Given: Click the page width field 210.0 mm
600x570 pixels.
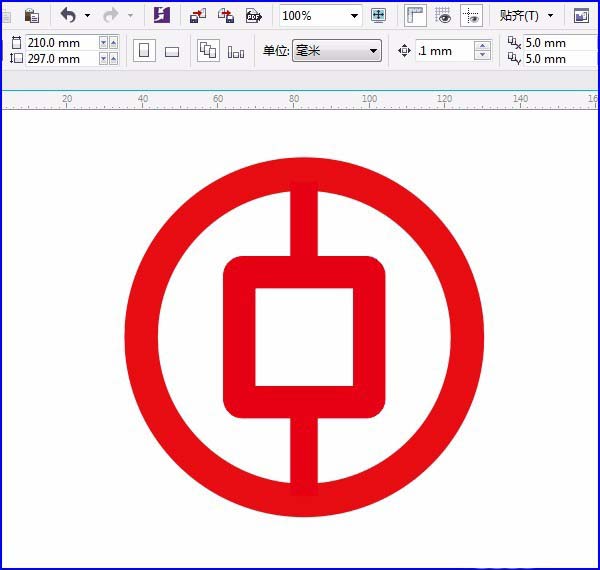Looking at the screenshot, I should click(61, 42).
